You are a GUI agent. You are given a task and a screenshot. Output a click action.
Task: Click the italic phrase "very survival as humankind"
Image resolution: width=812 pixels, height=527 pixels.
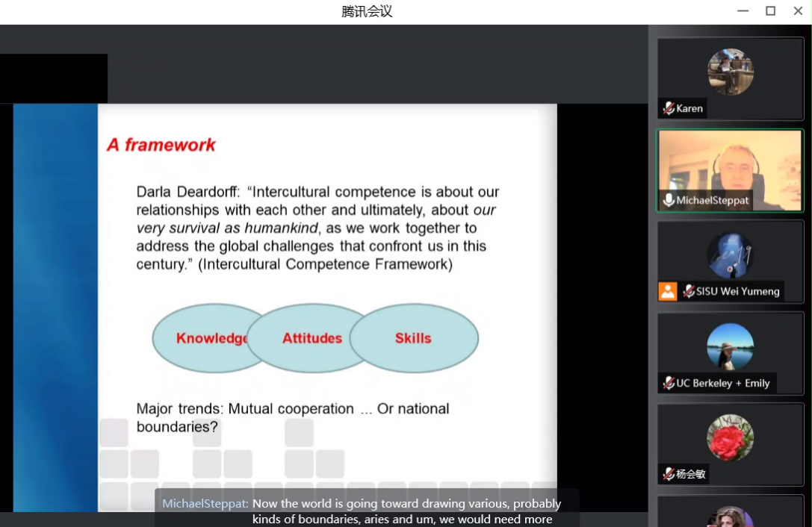[227, 228]
